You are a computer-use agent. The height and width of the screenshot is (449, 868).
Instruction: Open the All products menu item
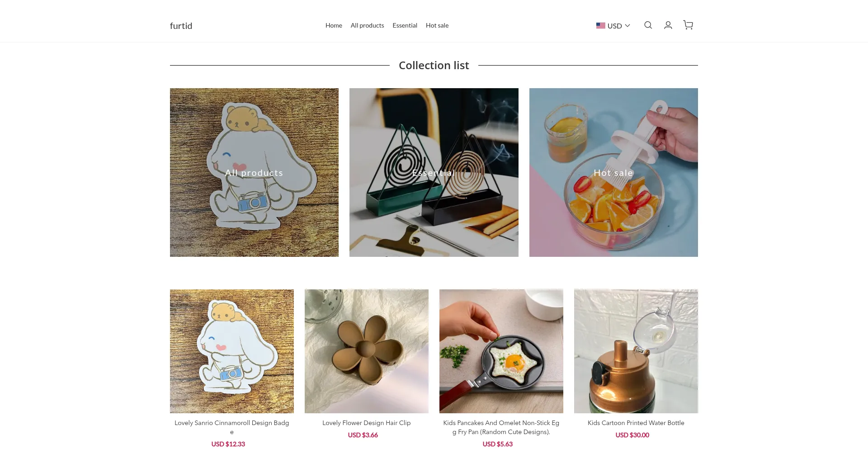click(367, 25)
